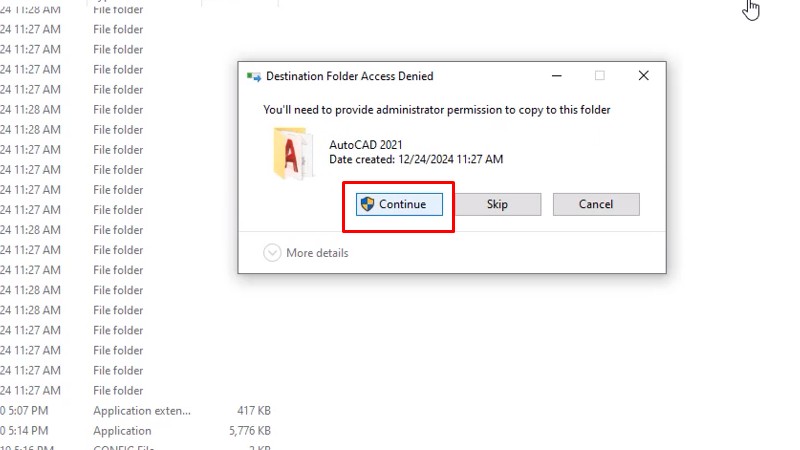
Task: Click the Date created text line
Action: point(415,159)
